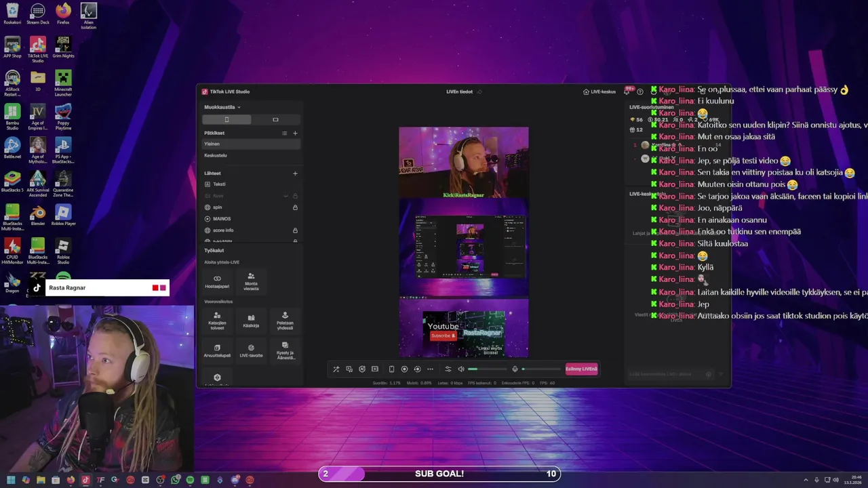
Task: Toggle visibility of the Kuva source
Action: click(285, 196)
